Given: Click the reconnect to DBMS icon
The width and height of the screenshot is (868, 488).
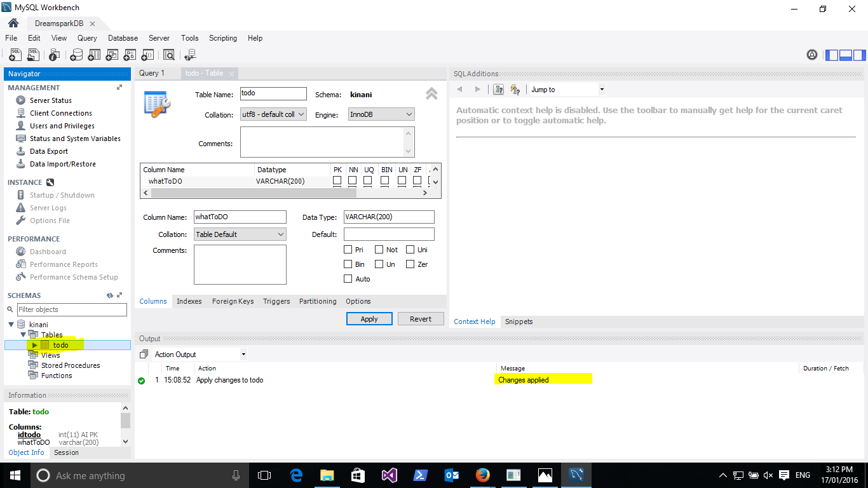Looking at the screenshot, I should (x=190, y=55).
